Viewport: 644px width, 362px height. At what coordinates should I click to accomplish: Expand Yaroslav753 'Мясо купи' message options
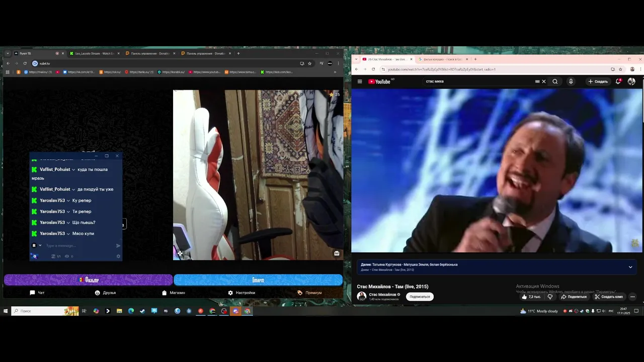coord(68,234)
